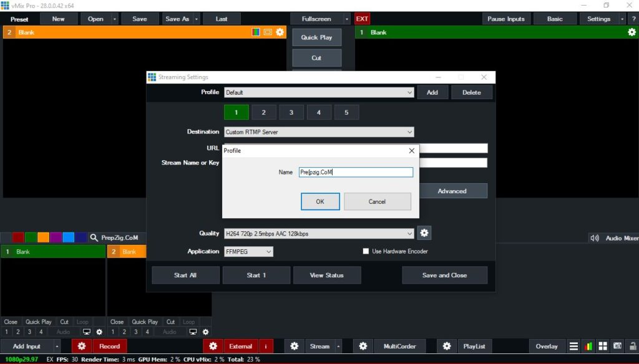Screen dimensions: 639x364
Task: Click the View Status button
Action: [327, 275]
